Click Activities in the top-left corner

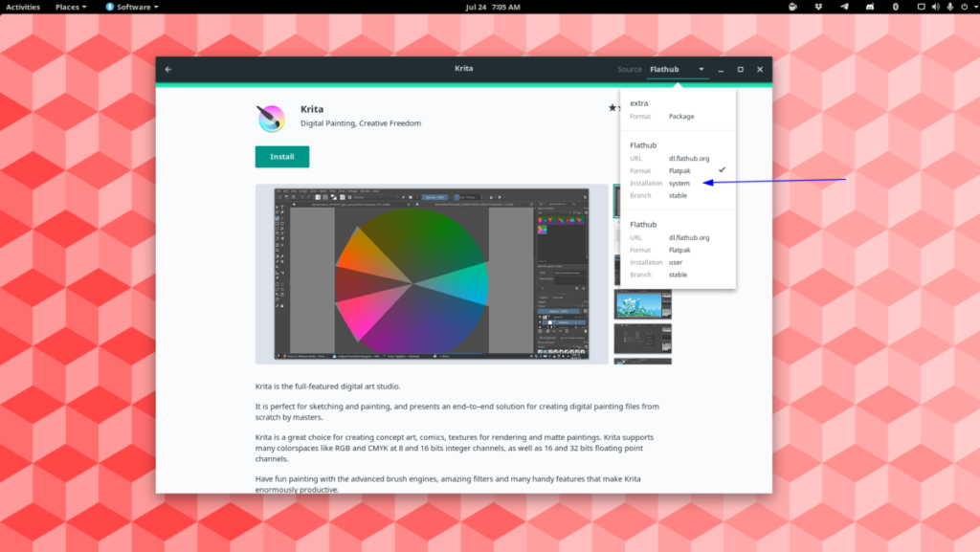pos(23,7)
